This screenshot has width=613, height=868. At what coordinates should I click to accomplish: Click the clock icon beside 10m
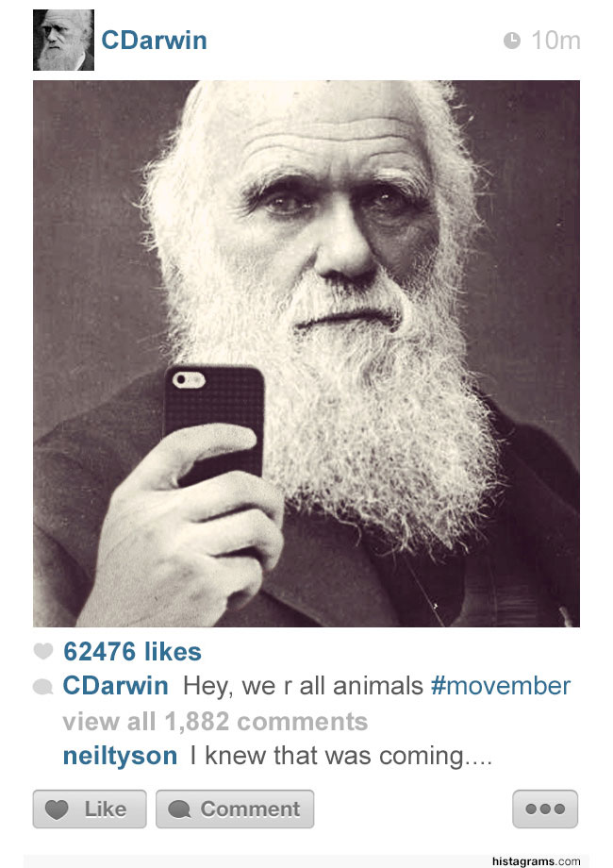(512, 41)
